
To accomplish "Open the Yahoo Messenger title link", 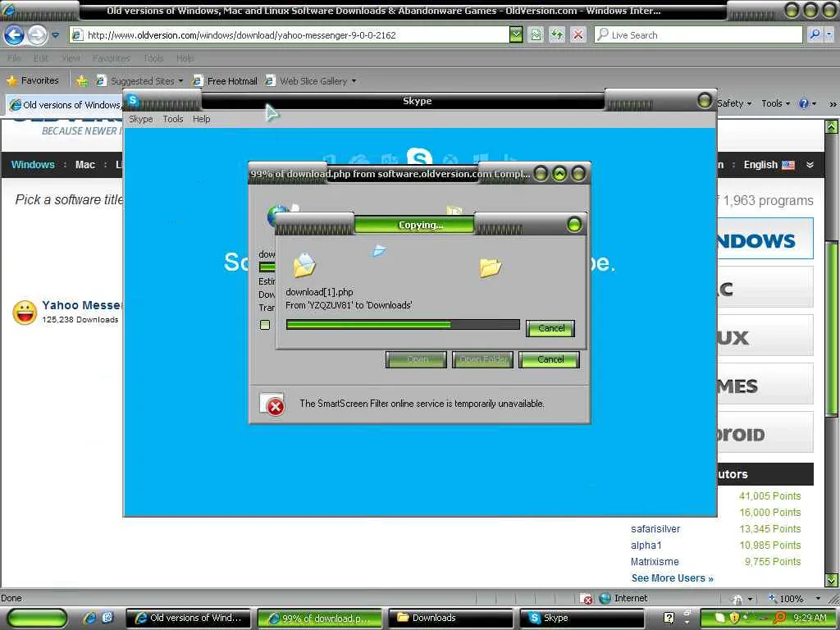I will [83, 305].
